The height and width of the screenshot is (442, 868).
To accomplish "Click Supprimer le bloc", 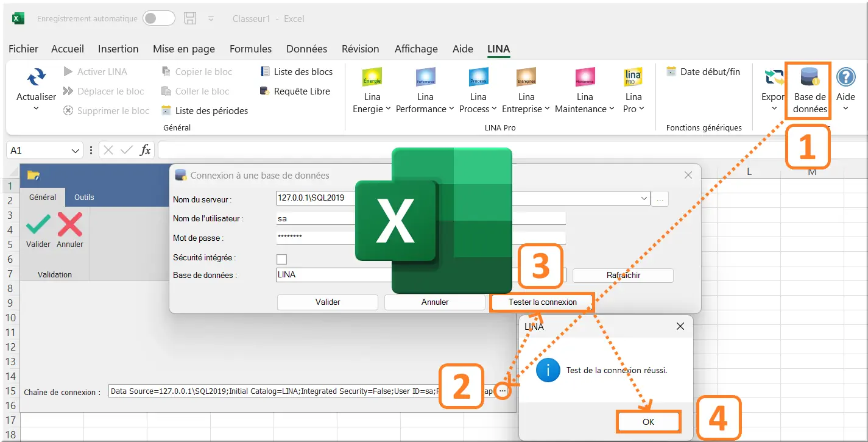I will click(x=106, y=110).
